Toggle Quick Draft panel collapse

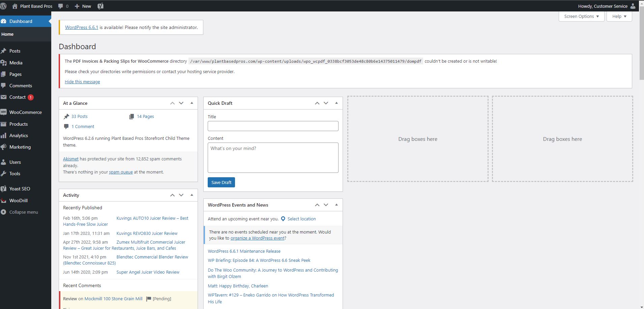click(336, 103)
